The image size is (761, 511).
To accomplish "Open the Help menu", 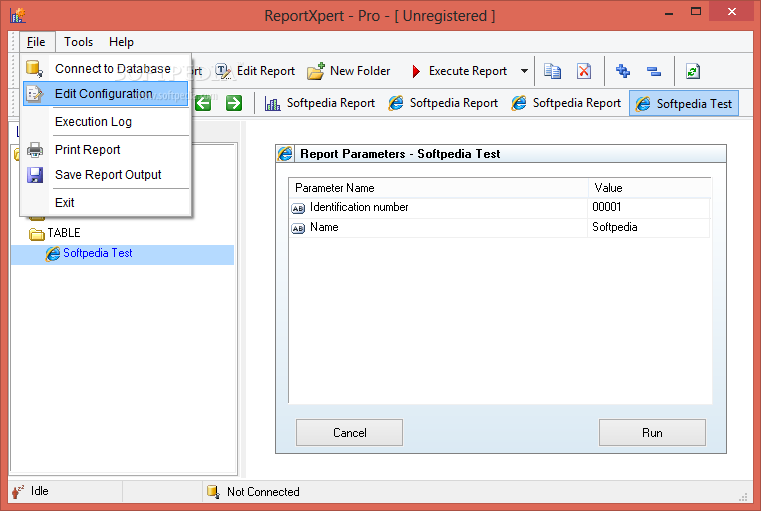I will [x=121, y=42].
